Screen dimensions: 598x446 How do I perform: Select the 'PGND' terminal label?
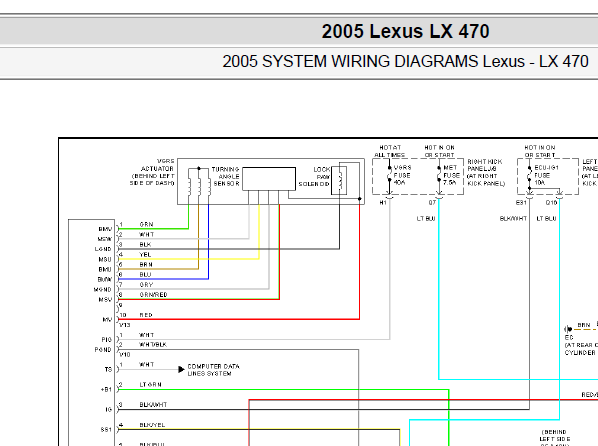[x=103, y=349]
